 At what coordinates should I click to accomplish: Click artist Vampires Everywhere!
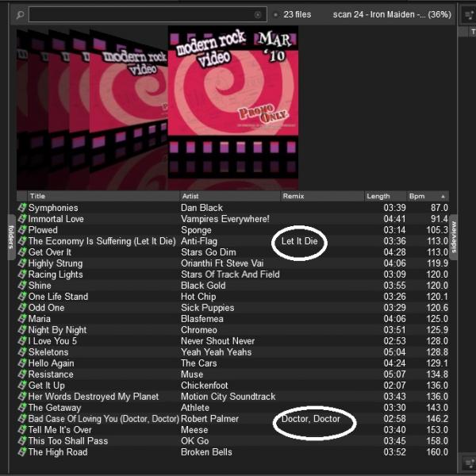(x=225, y=219)
